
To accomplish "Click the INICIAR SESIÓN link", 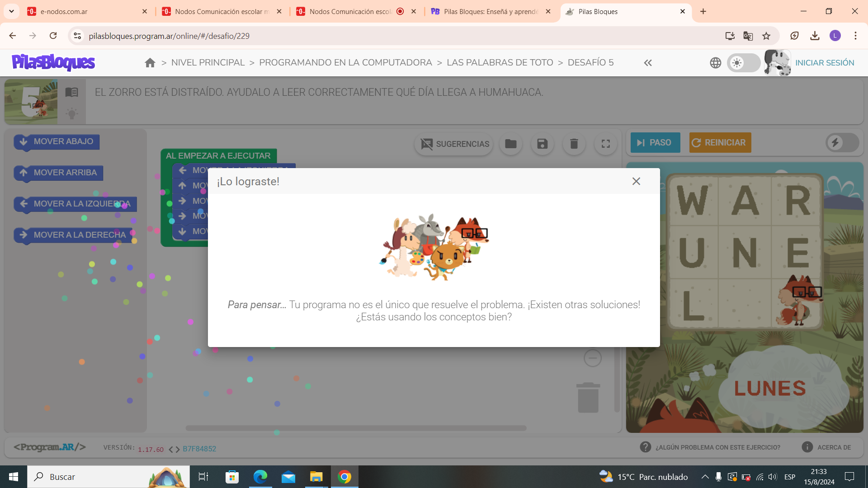I will 825,63.
